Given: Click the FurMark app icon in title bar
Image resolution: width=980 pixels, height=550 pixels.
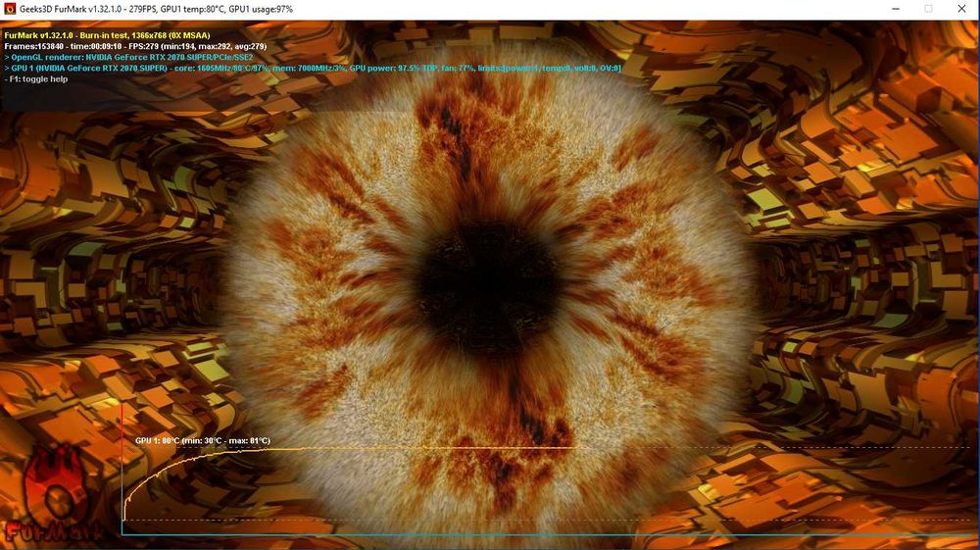Looking at the screenshot, I should click(x=10, y=9).
